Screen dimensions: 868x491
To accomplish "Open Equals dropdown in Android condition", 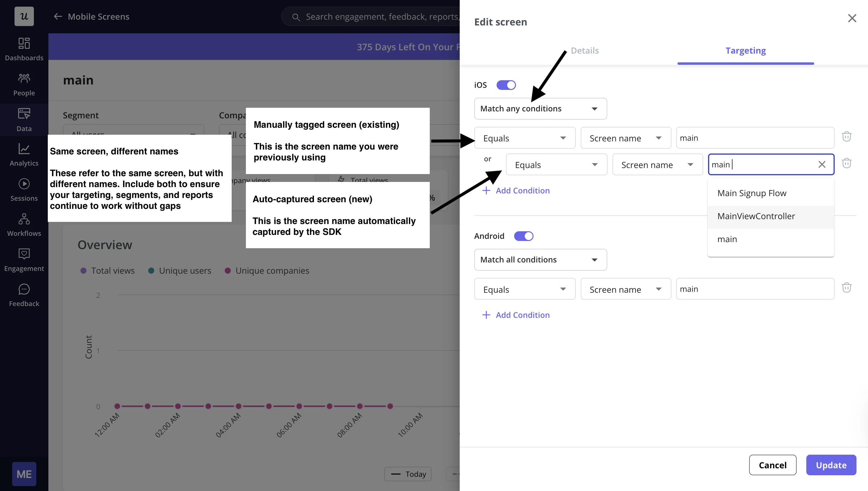I will click(525, 289).
